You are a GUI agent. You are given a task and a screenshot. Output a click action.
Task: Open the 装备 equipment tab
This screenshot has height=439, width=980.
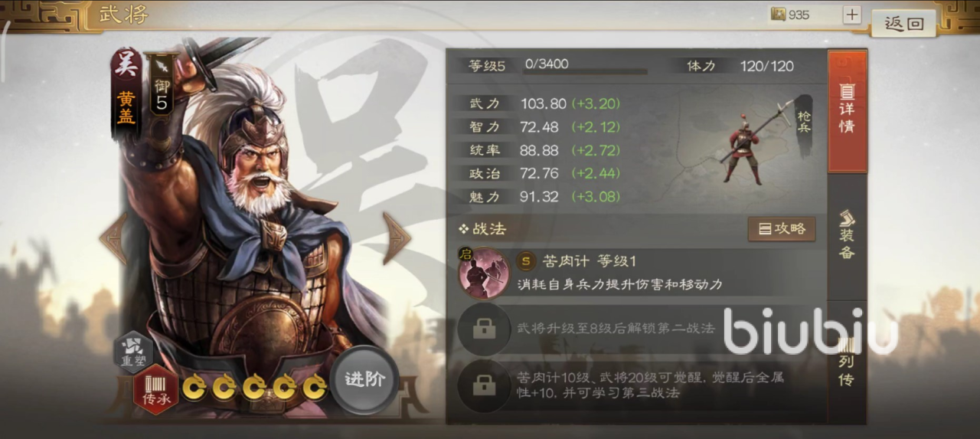coord(847,235)
